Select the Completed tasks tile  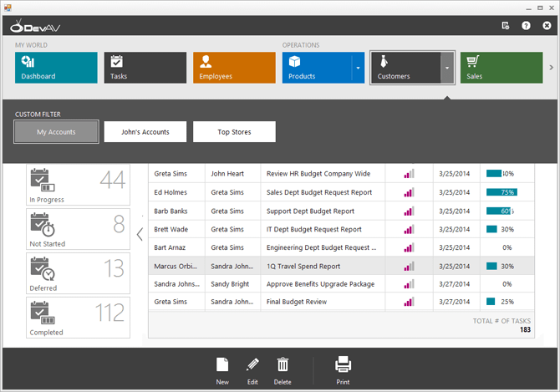[78, 318]
